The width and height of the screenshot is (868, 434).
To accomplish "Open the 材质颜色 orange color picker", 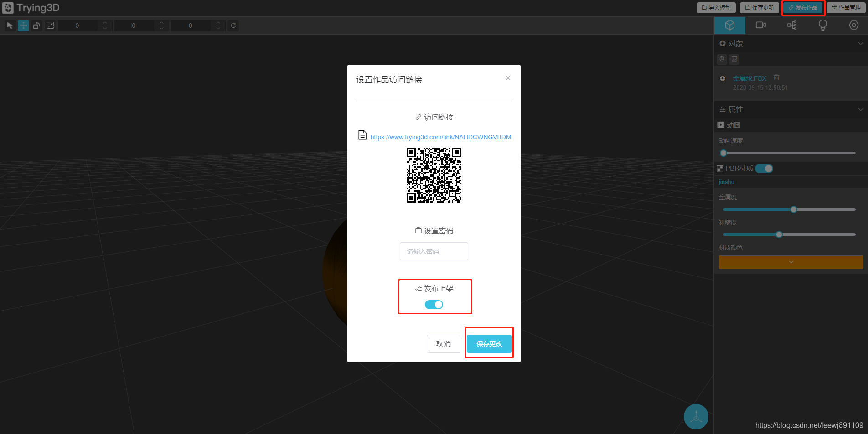I will tap(791, 262).
